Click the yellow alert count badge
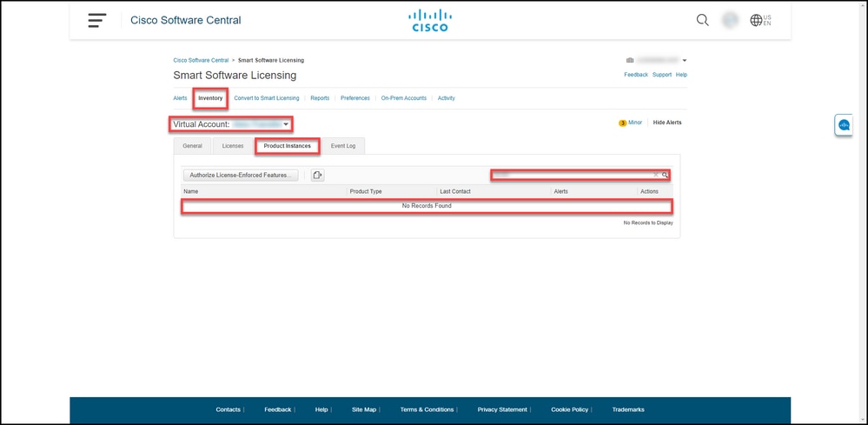Viewport: 868px width, 425px height. click(x=622, y=123)
